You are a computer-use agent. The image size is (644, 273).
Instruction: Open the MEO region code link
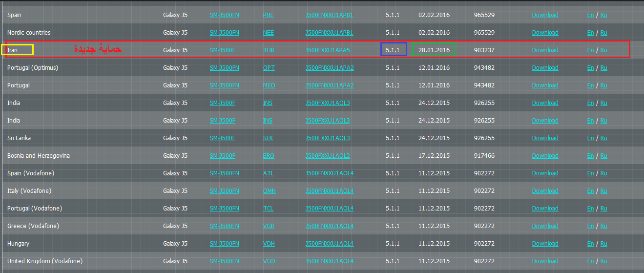point(269,85)
